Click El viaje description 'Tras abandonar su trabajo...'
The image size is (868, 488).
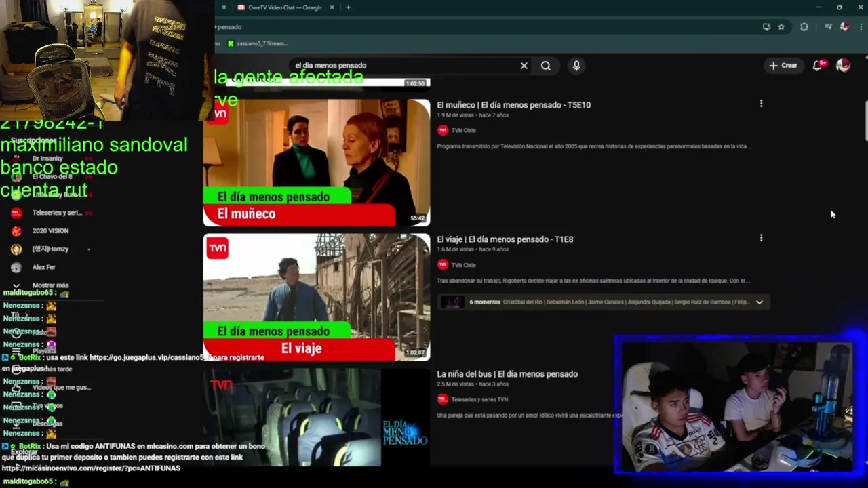tap(593, 281)
